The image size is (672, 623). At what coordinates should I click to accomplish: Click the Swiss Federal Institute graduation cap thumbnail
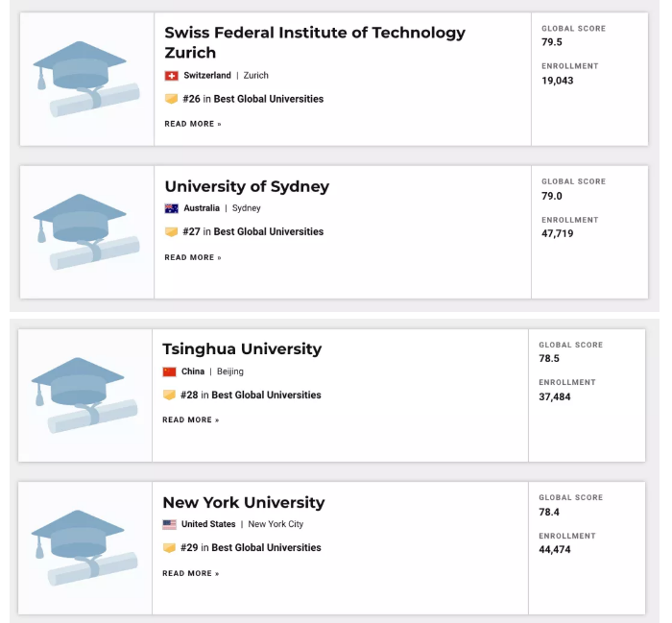click(x=86, y=80)
